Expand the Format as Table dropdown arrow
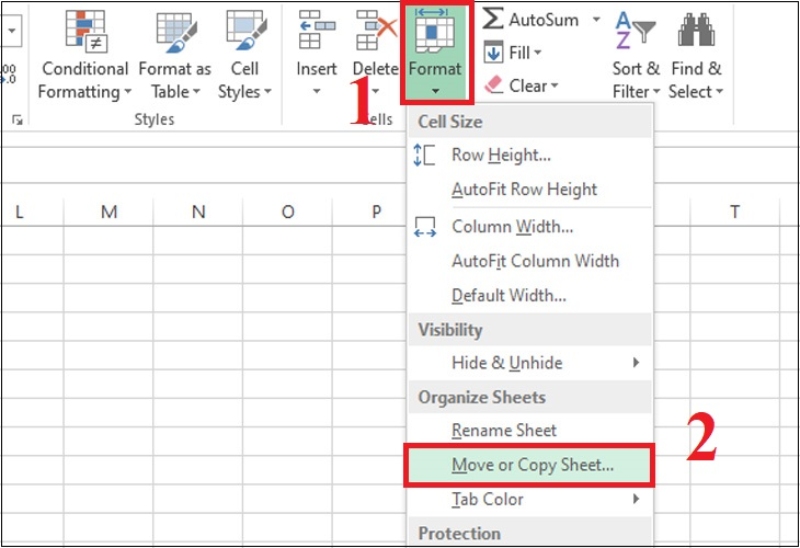800x548 pixels. (x=196, y=92)
